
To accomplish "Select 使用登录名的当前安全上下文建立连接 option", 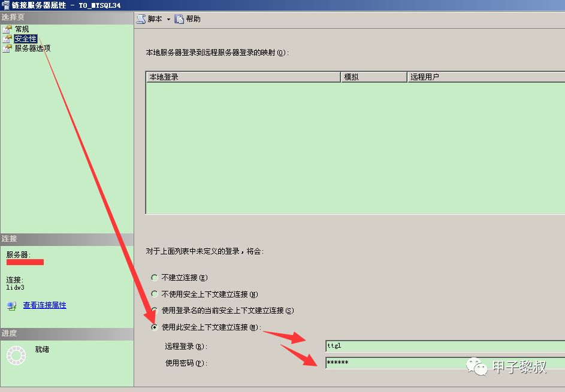I will pyautogui.click(x=155, y=310).
